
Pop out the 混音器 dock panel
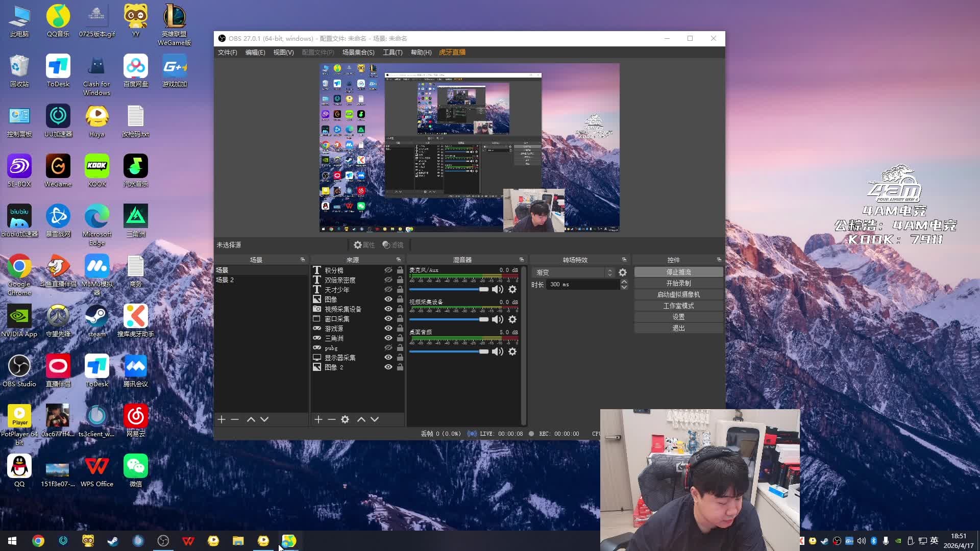tap(521, 260)
